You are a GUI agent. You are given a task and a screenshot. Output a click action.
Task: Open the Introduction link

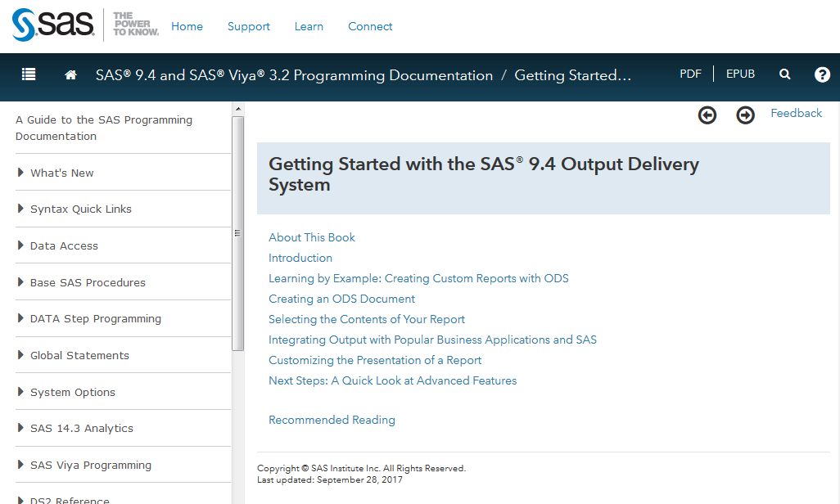[300, 258]
